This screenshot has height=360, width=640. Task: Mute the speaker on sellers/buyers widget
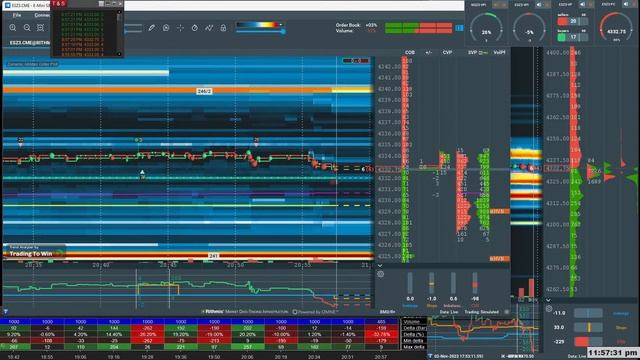pos(582,4)
